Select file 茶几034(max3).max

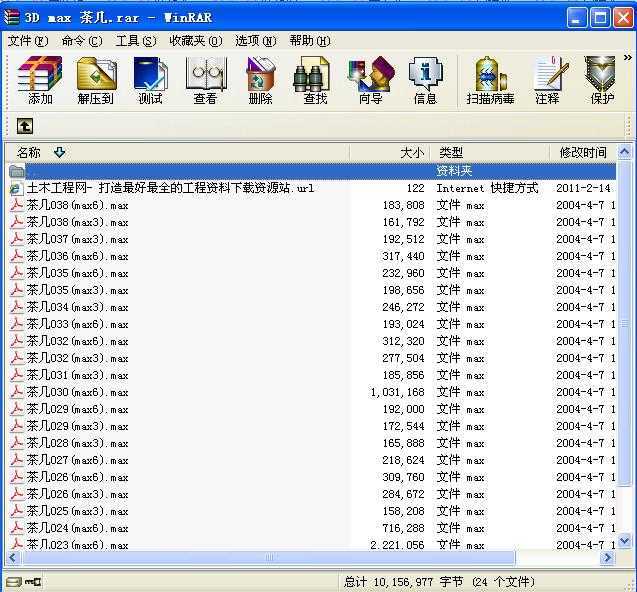tap(78, 307)
